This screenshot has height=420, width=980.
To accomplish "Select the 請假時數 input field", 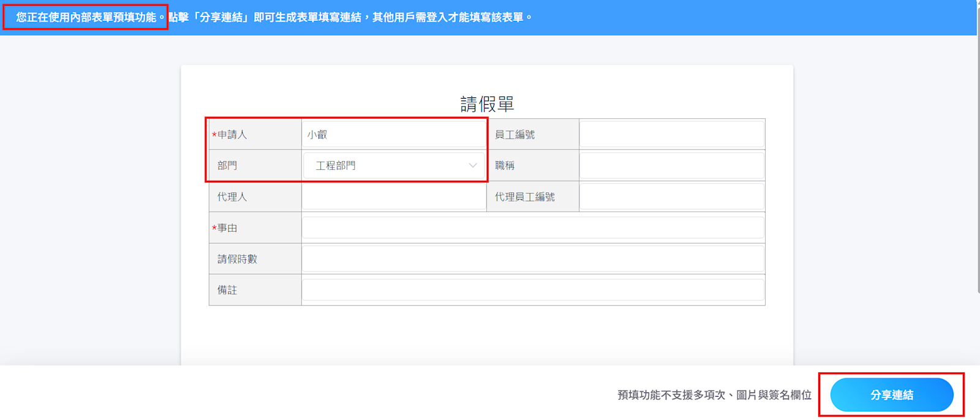I will pos(532,259).
